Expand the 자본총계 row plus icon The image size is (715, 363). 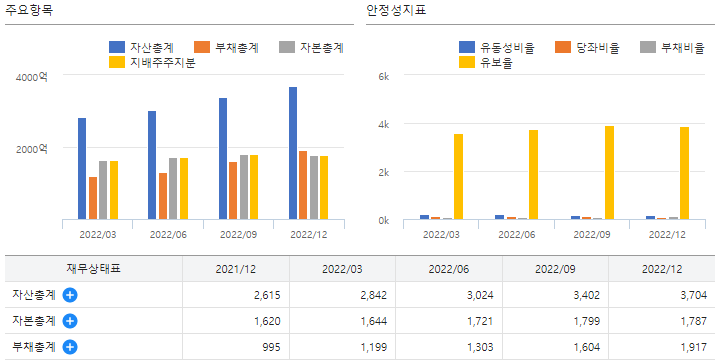tap(70, 321)
